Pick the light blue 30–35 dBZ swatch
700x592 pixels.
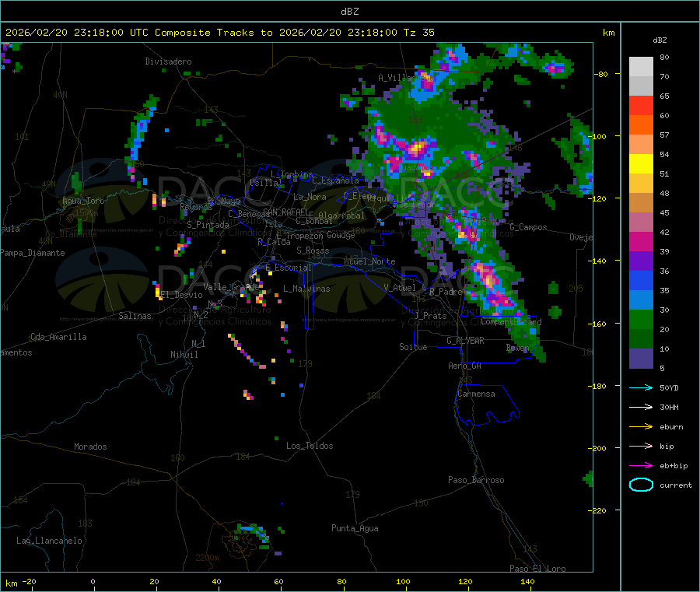point(641,300)
